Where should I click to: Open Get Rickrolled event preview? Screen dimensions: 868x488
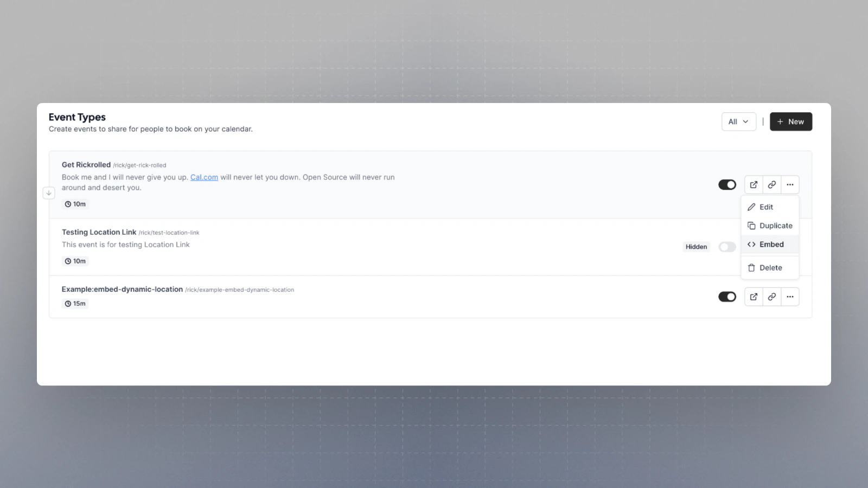(x=754, y=184)
